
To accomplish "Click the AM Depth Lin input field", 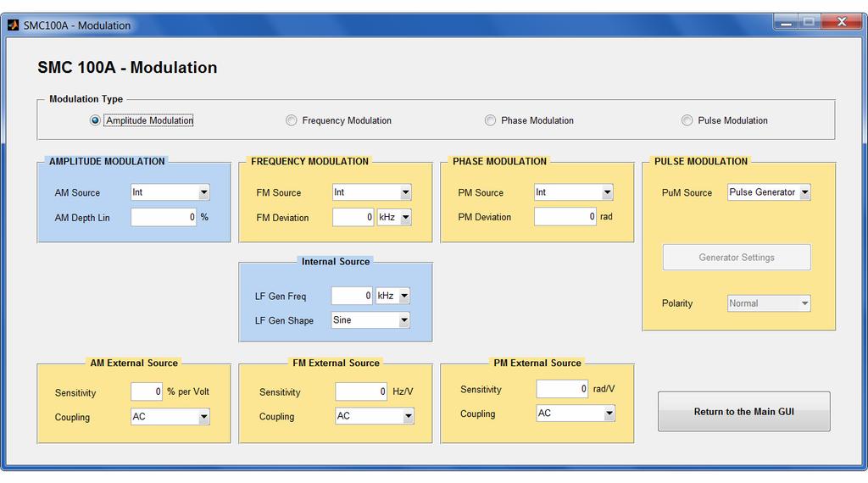I will [164, 218].
